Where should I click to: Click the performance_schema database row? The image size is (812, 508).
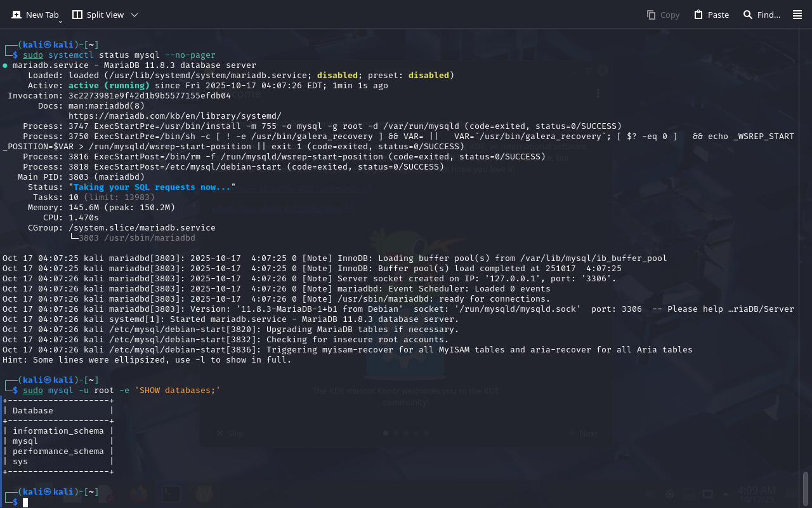pyautogui.click(x=58, y=451)
